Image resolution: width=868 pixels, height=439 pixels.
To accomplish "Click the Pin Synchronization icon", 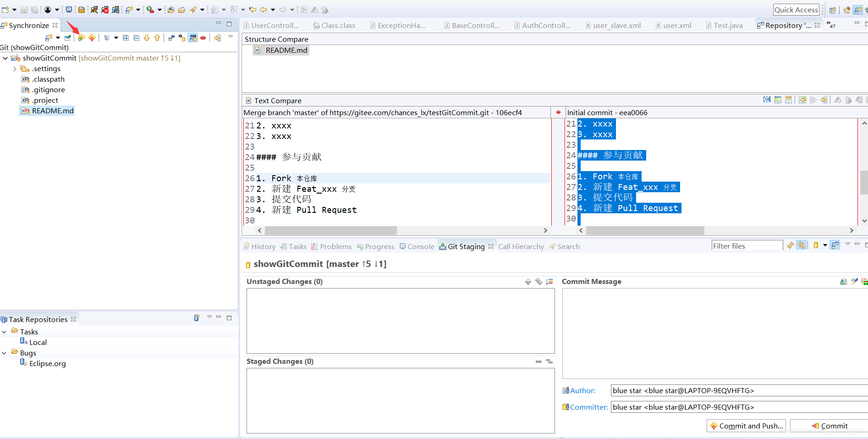I will [x=67, y=38].
